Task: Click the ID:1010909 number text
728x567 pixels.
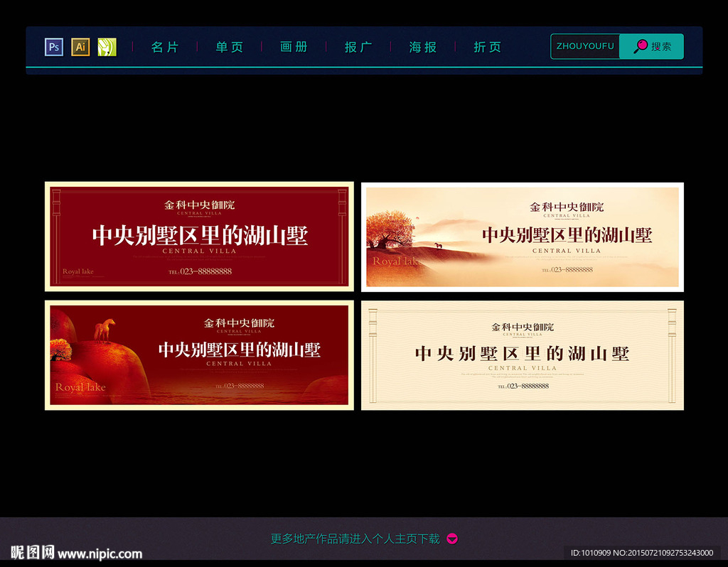Action: point(591,553)
